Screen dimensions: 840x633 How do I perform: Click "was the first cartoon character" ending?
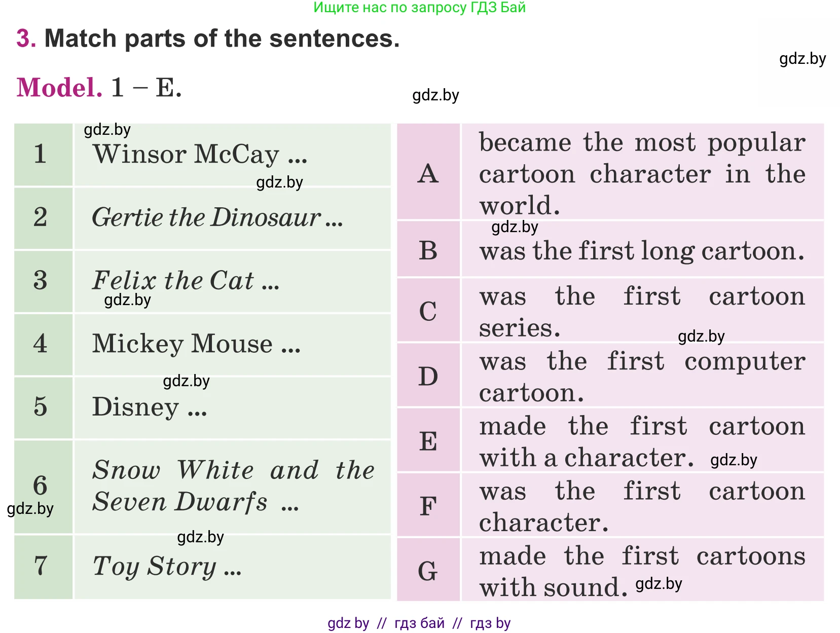click(641, 506)
